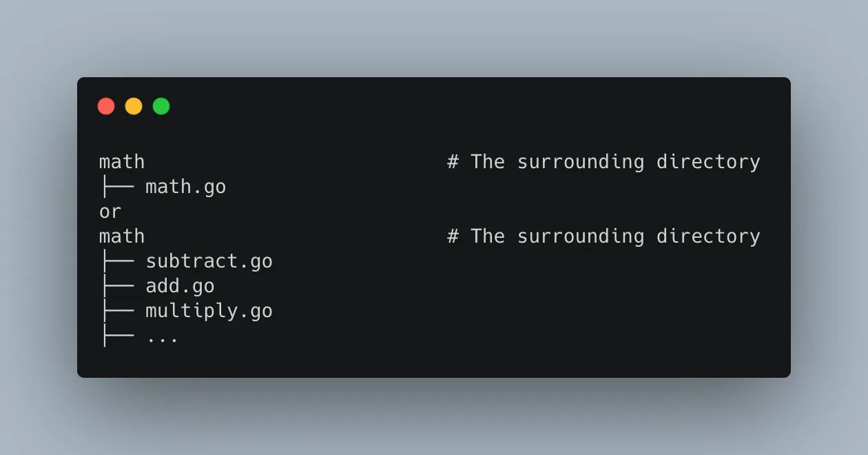Click the red close window dot
The height and width of the screenshot is (455, 868).
(x=106, y=106)
